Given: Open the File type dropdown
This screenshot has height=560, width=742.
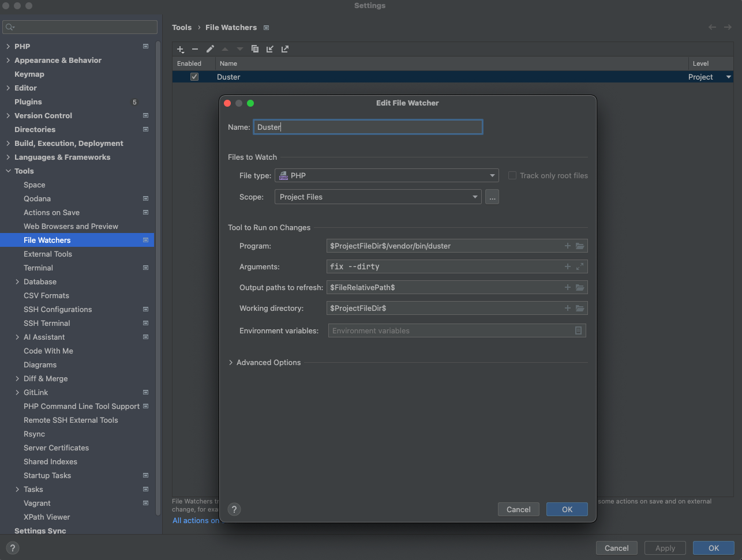Looking at the screenshot, I should click(387, 175).
